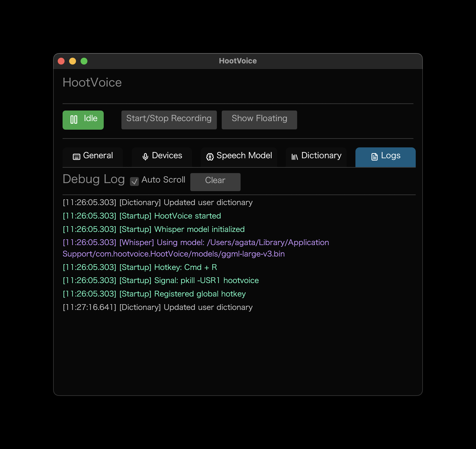
Task: Click the pause icon in Idle status
Action: [x=74, y=119]
